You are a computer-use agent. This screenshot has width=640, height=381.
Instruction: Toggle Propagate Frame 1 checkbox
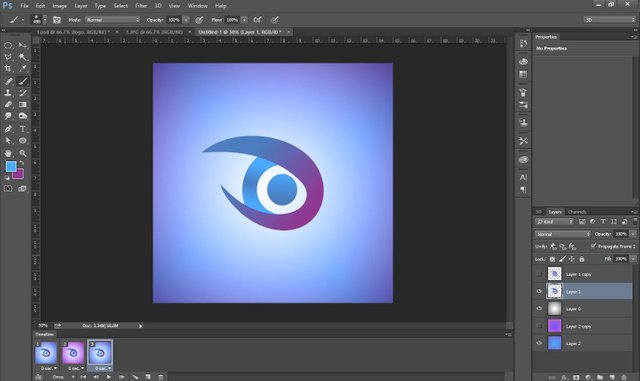[593, 246]
